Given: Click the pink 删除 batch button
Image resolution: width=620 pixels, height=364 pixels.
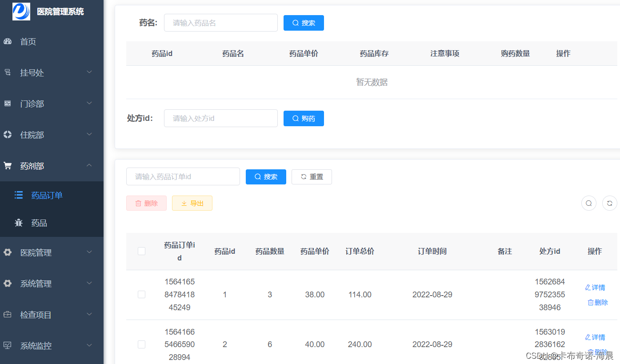Looking at the screenshot, I should (146, 203).
